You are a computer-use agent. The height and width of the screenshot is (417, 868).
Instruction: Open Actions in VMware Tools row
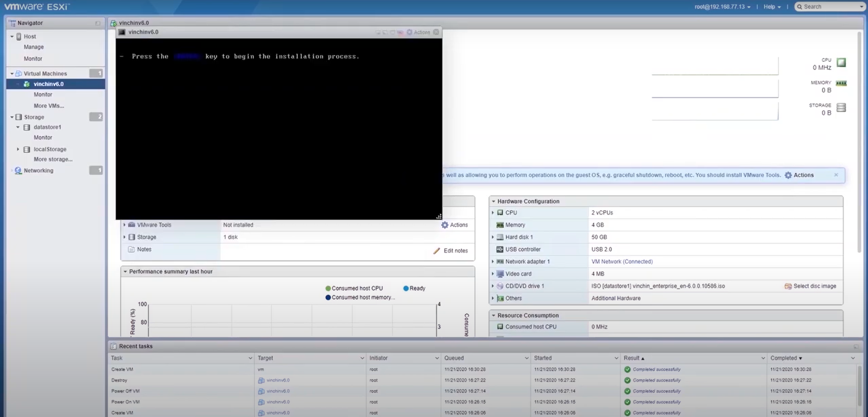point(454,225)
